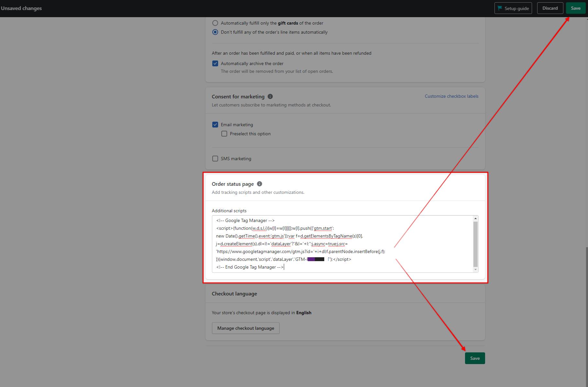Click 'Let customers subscribe to marketing methods' text

pyautogui.click(x=271, y=105)
